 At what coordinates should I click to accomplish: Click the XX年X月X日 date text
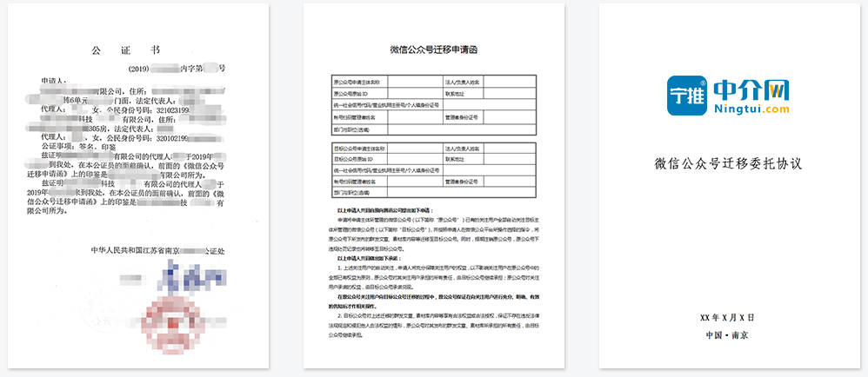[727, 319]
